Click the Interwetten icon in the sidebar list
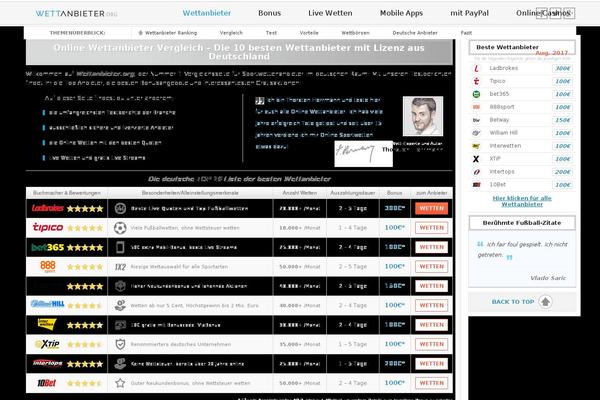Image resolution: width=600 pixels, height=400 pixels. click(x=476, y=146)
